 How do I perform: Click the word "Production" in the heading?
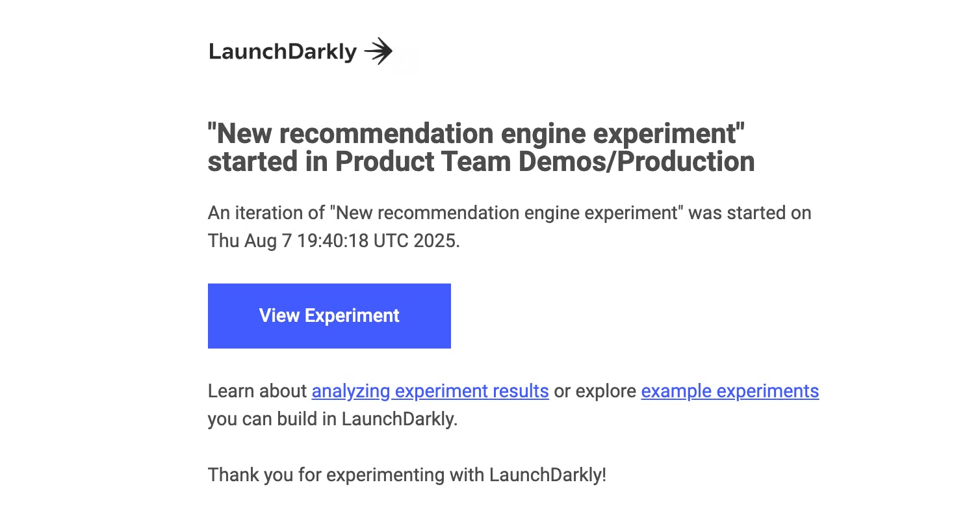(686, 162)
